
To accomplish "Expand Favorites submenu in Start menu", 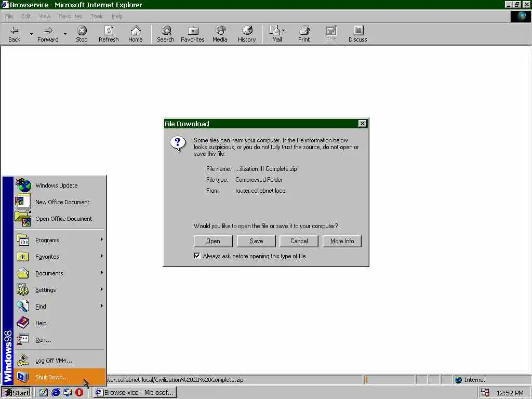I will [60, 257].
